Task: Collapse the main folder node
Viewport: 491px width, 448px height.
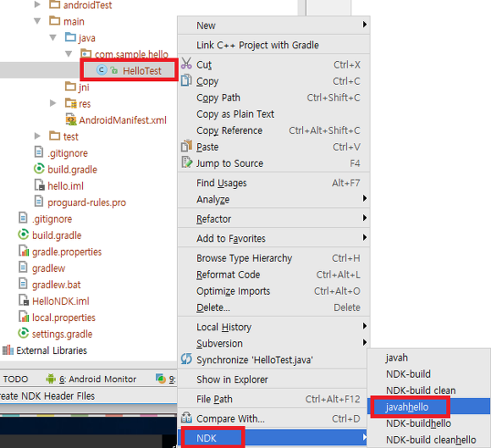Action: point(37,21)
